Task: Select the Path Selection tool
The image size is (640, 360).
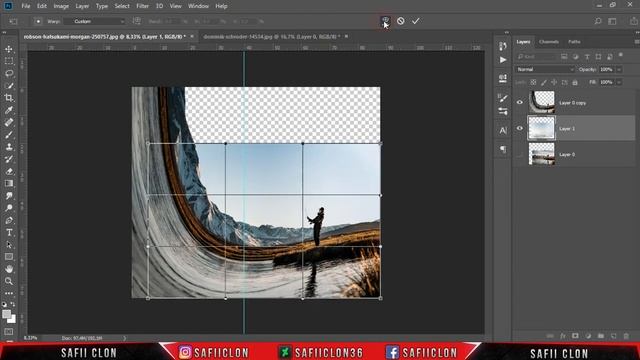Action: click(9, 245)
